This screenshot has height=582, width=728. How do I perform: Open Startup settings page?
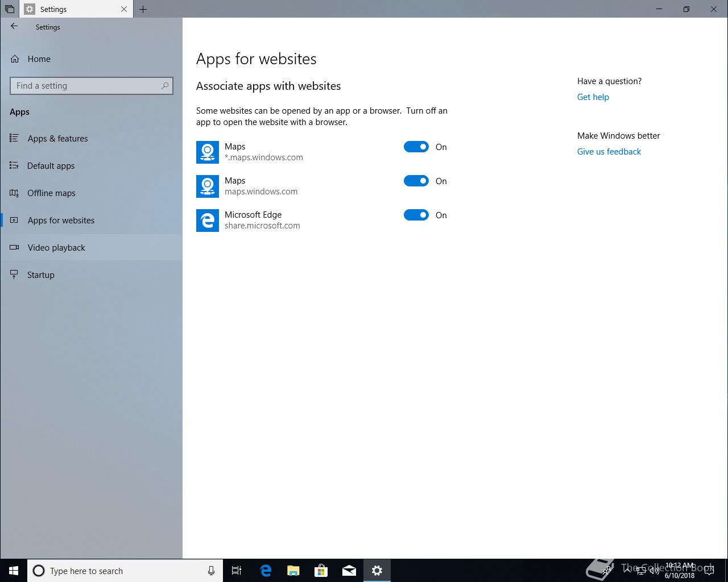tap(91, 275)
